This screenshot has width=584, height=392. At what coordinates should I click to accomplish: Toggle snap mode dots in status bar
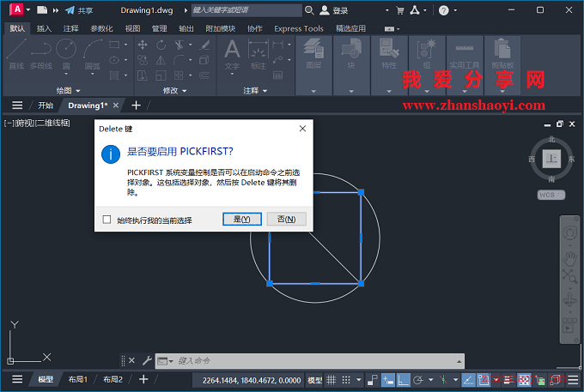346,380
